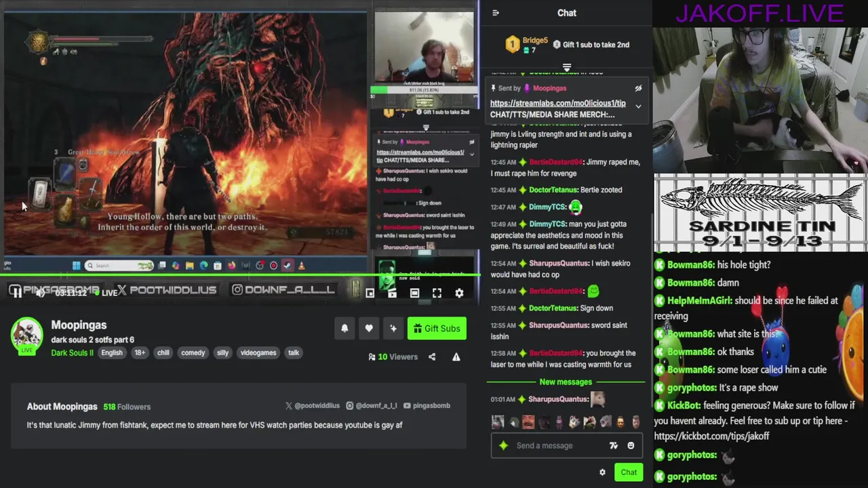Pause the Moopingas stream video
This screenshot has height=488, width=868.
17,293
